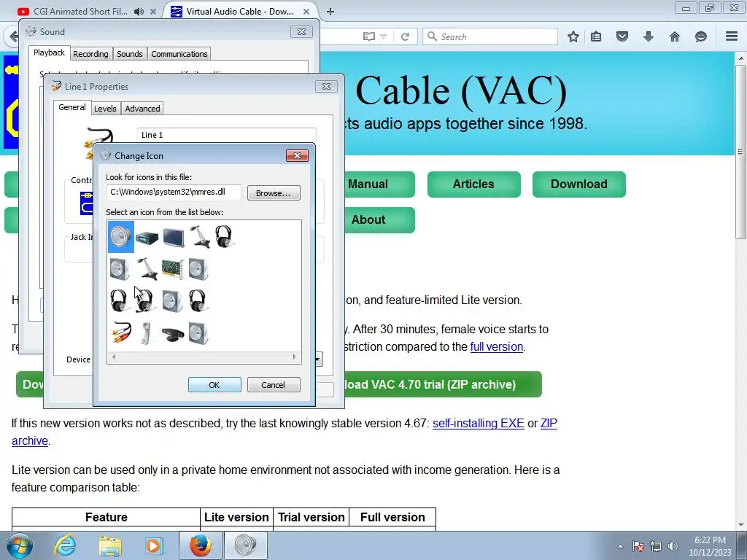Switch to the Recording tab
The width and height of the screenshot is (747, 560).
90,54
